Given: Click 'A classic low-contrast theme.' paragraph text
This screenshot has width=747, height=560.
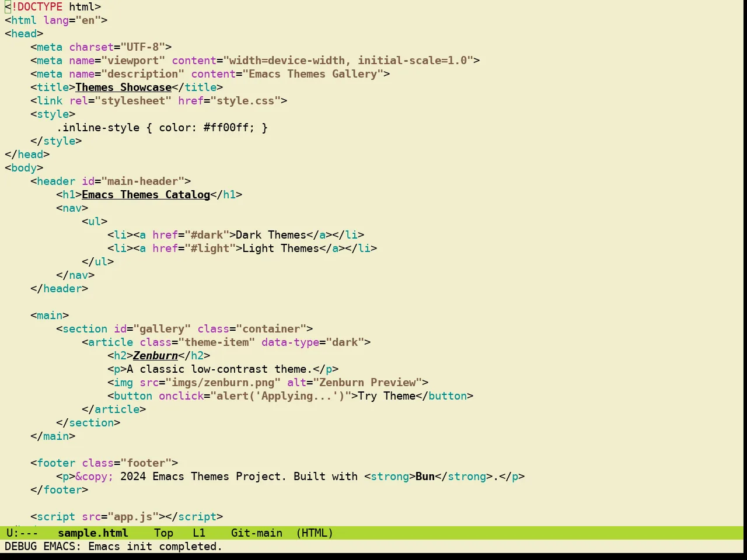Looking at the screenshot, I should (x=219, y=369).
